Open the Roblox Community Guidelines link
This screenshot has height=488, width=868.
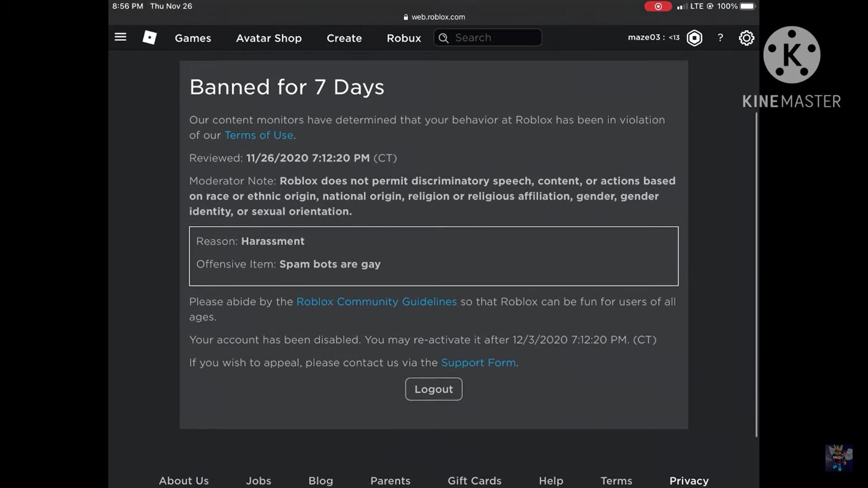[x=377, y=301]
